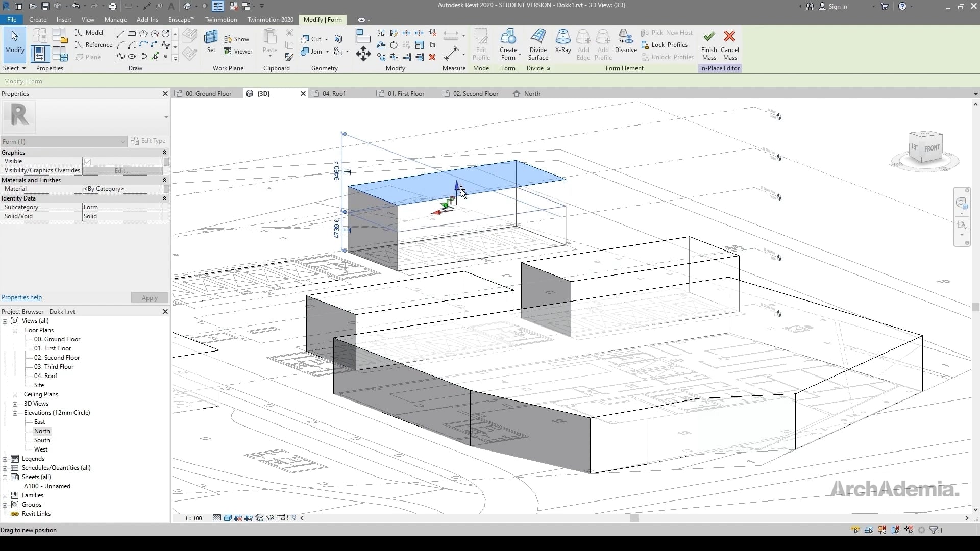Screen dimensions: 980x551
Task: Click Finish Mass in the In-Place Editor
Action: pos(709,45)
